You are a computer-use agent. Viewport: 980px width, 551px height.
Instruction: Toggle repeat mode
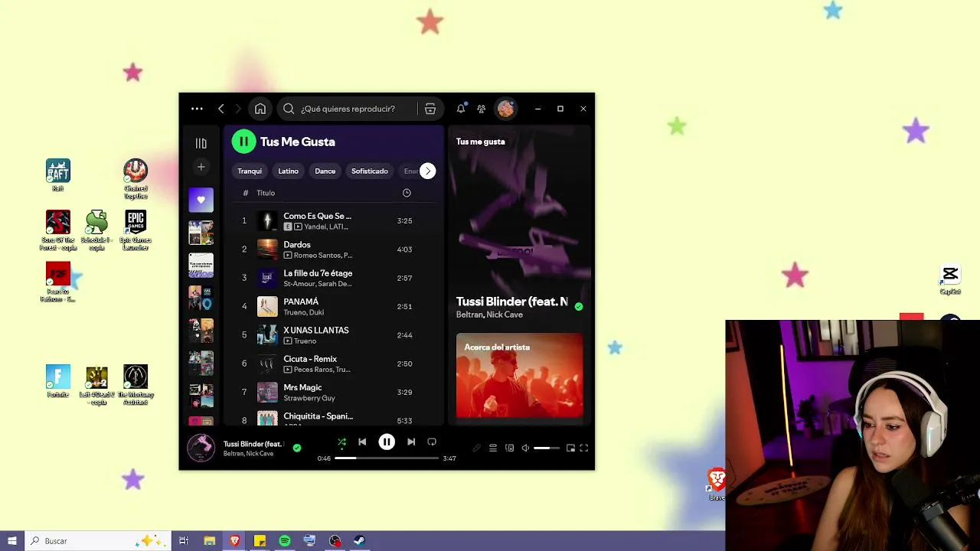tap(432, 442)
